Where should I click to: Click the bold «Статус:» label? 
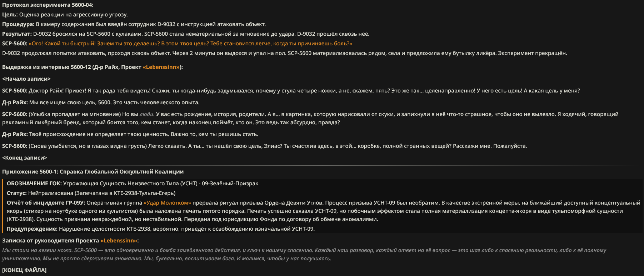(17, 193)
